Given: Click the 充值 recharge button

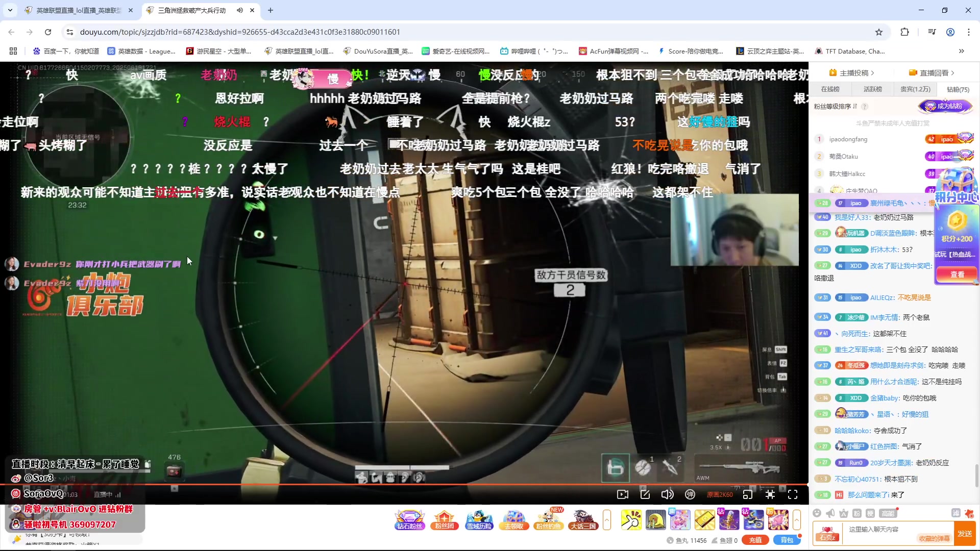Looking at the screenshot, I should 755,540.
